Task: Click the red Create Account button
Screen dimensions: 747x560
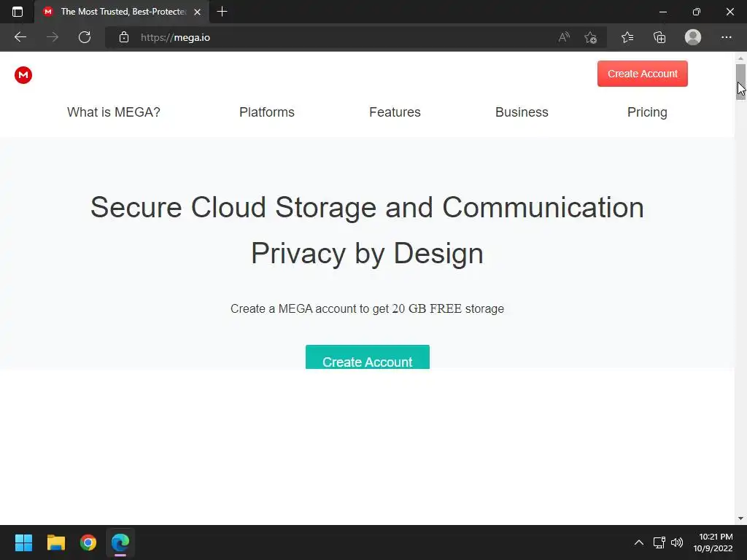Action: 642,74
